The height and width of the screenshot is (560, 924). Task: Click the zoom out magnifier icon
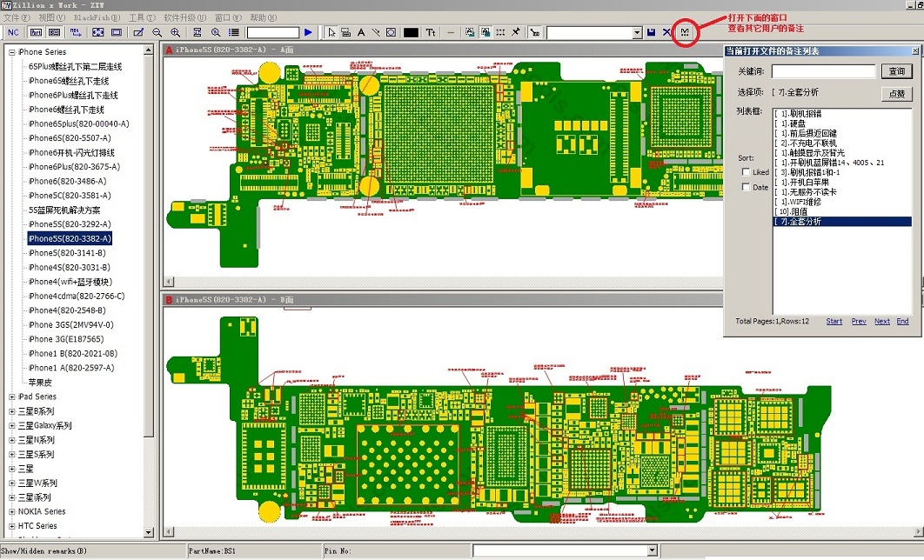[157, 32]
